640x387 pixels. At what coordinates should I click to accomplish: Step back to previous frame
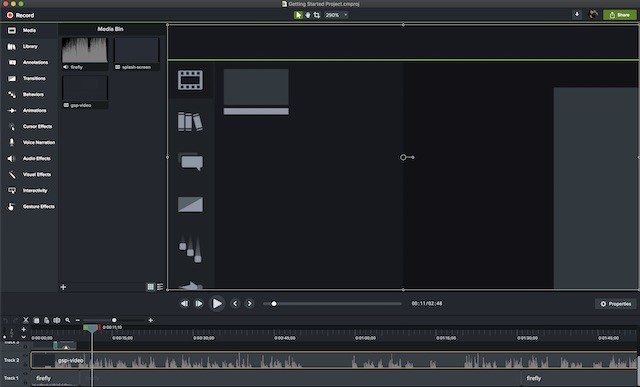[x=184, y=303]
